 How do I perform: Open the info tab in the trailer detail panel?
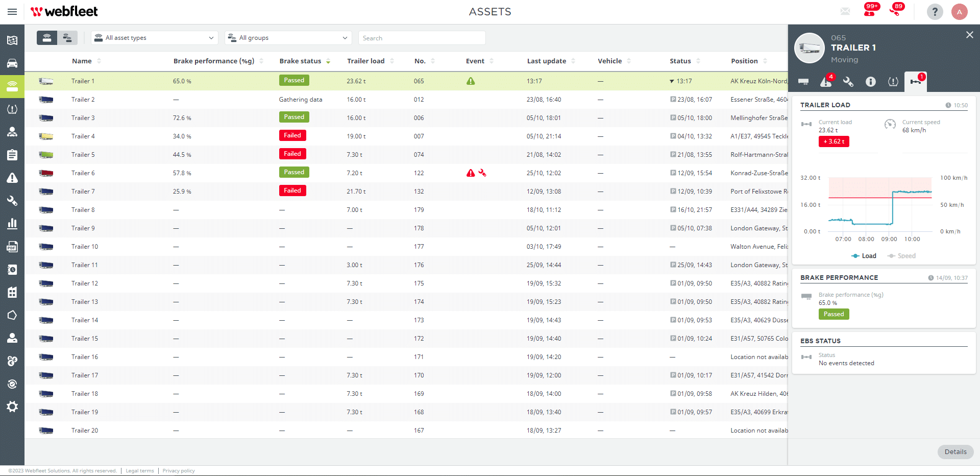pos(871,82)
